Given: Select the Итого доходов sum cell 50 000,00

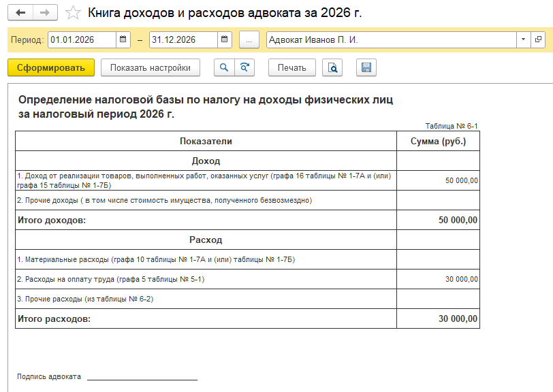Looking at the screenshot, I should click(x=438, y=220).
